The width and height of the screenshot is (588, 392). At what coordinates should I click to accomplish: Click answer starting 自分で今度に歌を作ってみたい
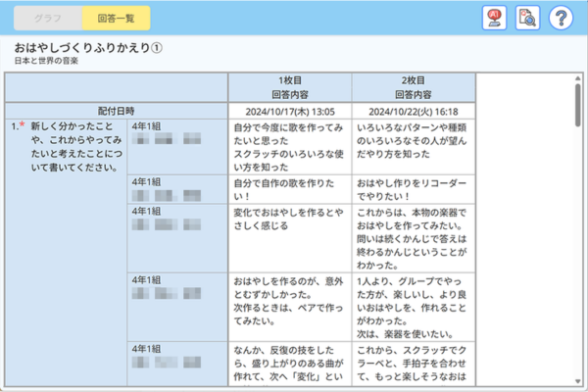coord(290,147)
